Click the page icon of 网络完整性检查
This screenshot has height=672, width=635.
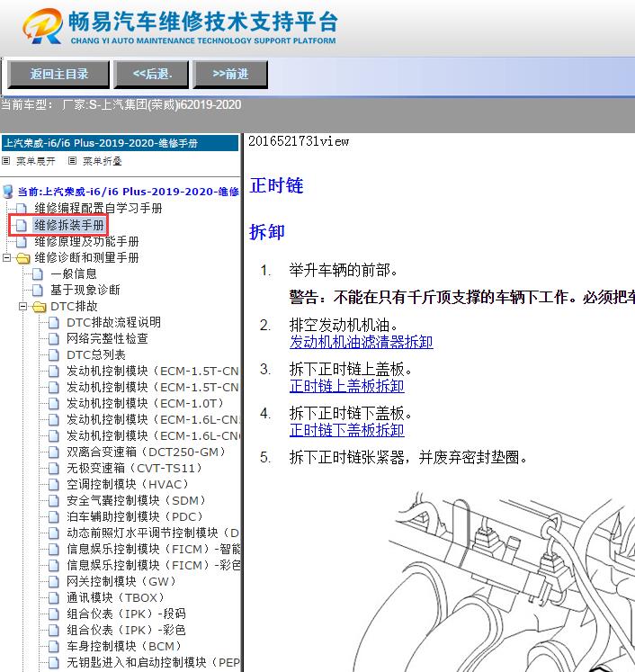[x=54, y=338]
